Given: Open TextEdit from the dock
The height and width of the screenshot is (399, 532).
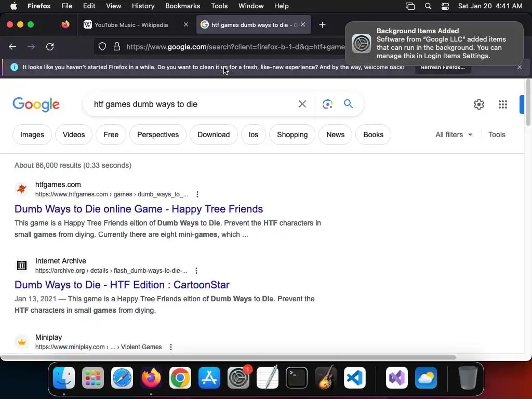Looking at the screenshot, I should coord(268,378).
